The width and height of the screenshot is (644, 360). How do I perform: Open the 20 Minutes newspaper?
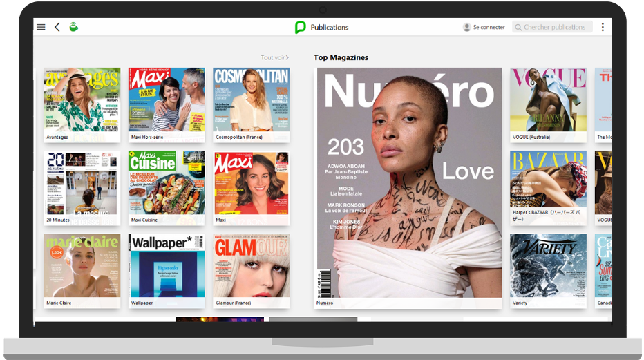[82, 182]
